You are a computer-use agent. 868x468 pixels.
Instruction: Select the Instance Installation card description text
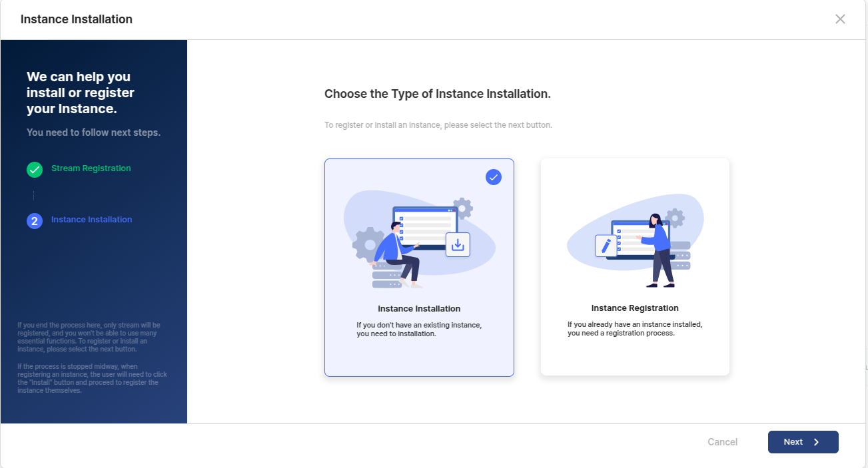419,330
